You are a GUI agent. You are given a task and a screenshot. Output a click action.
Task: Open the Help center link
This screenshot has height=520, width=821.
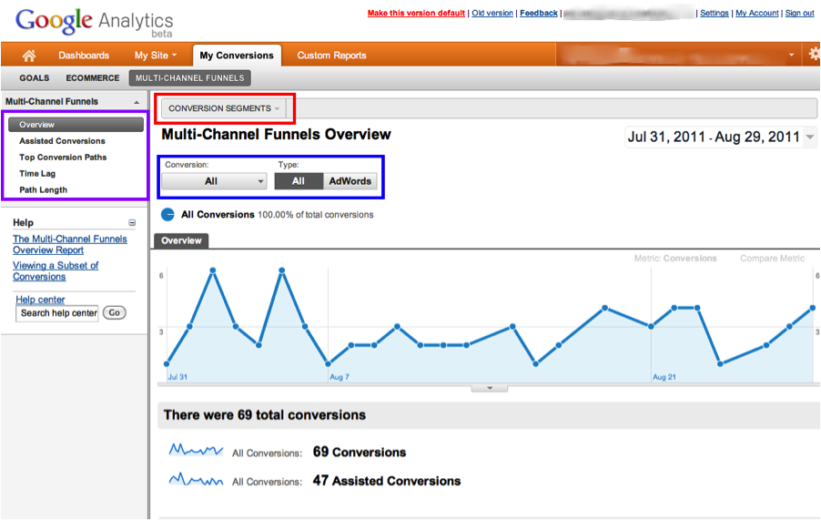click(x=40, y=300)
